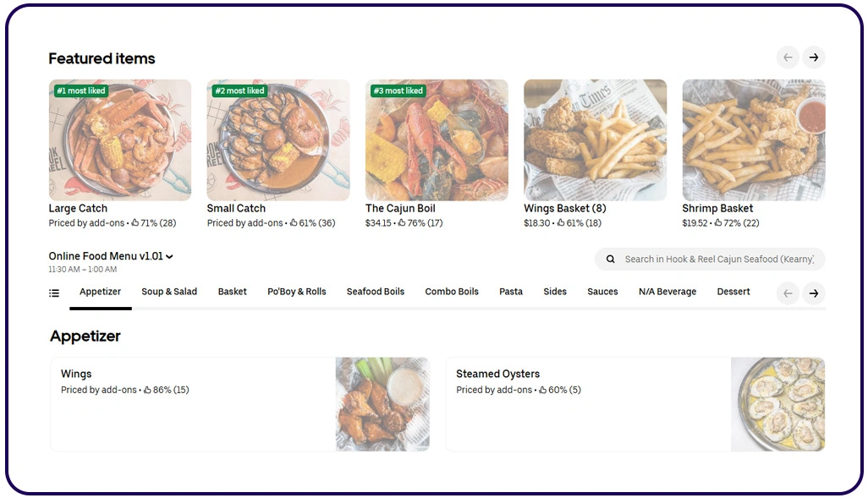Select the Po'Boy & Rolls tab

297,292
